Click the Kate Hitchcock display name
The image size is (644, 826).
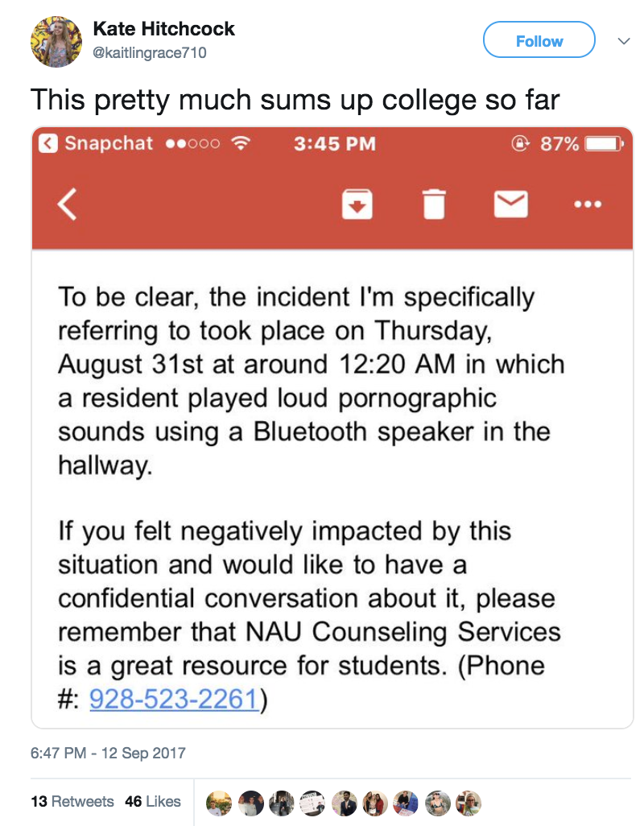click(163, 29)
